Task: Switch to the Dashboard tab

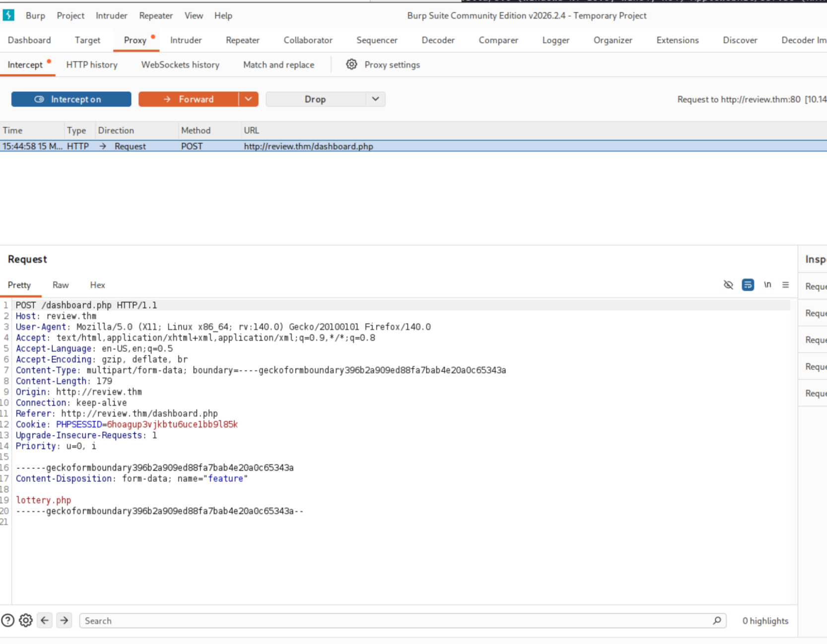Action: click(29, 40)
